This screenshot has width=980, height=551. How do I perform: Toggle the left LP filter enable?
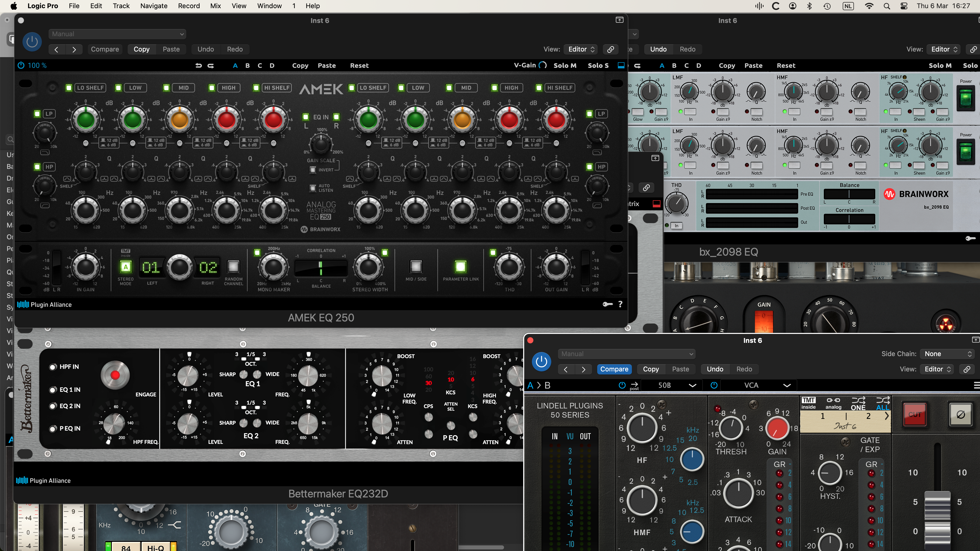(37, 114)
